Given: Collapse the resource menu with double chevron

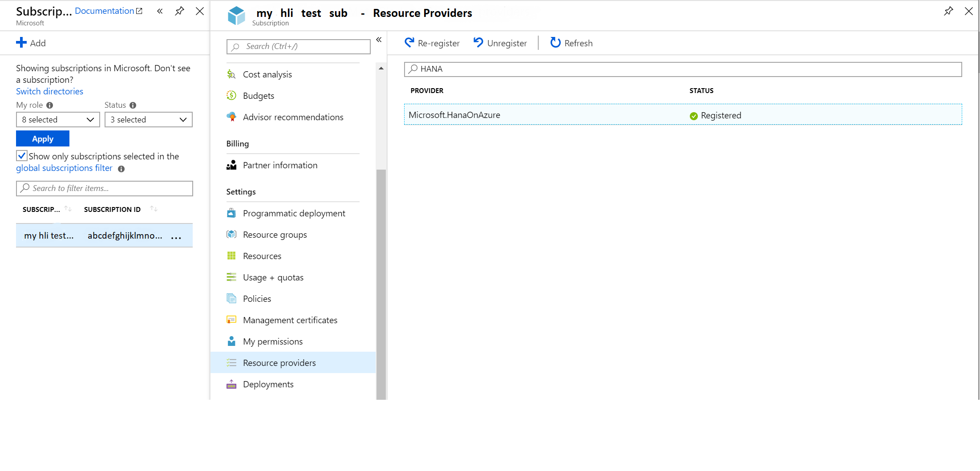Looking at the screenshot, I should click(x=379, y=40).
